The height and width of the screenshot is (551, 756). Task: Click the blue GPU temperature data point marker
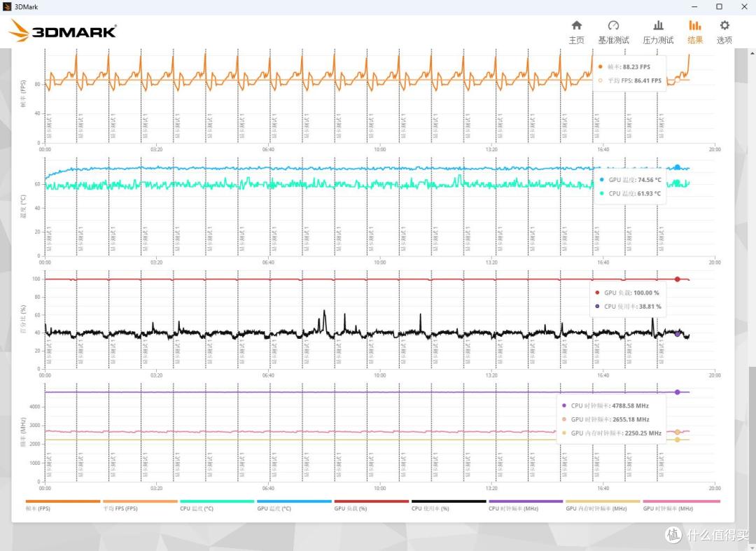click(677, 167)
